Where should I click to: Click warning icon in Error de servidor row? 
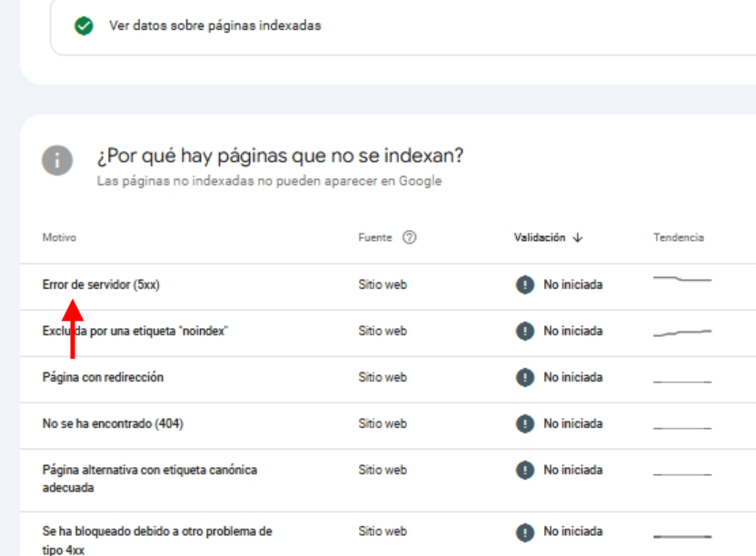(524, 284)
